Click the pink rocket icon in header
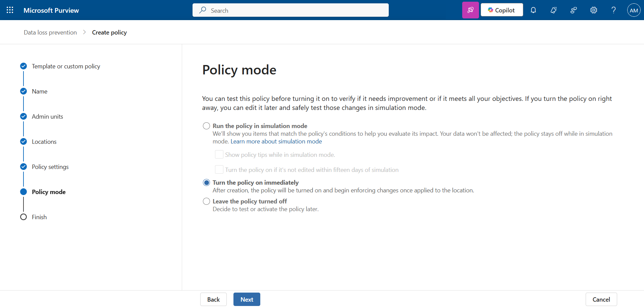Screen dimensions: 644x308 (x=470, y=10)
